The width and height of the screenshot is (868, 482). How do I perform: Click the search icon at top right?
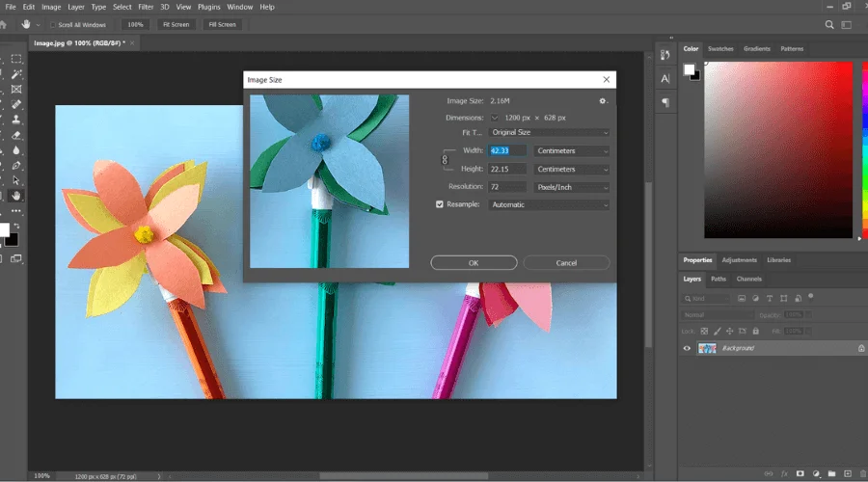pyautogui.click(x=829, y=24)
